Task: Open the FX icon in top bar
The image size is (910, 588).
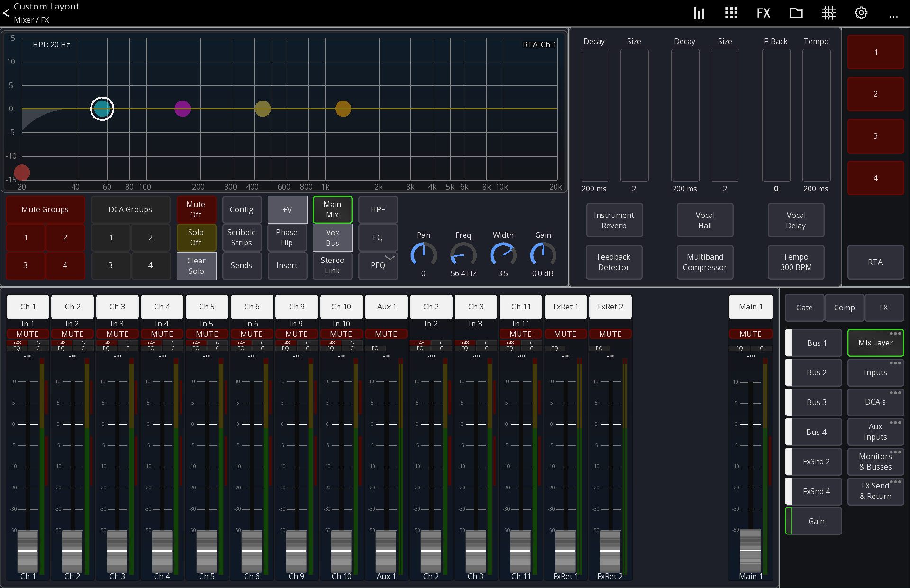Action: point(763,13)
